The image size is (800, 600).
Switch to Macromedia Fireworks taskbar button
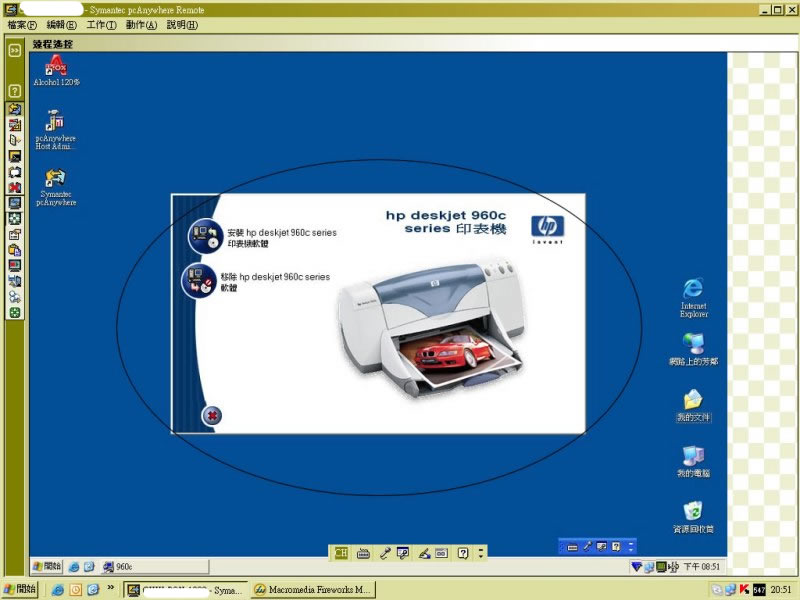[x=313, y=590]
